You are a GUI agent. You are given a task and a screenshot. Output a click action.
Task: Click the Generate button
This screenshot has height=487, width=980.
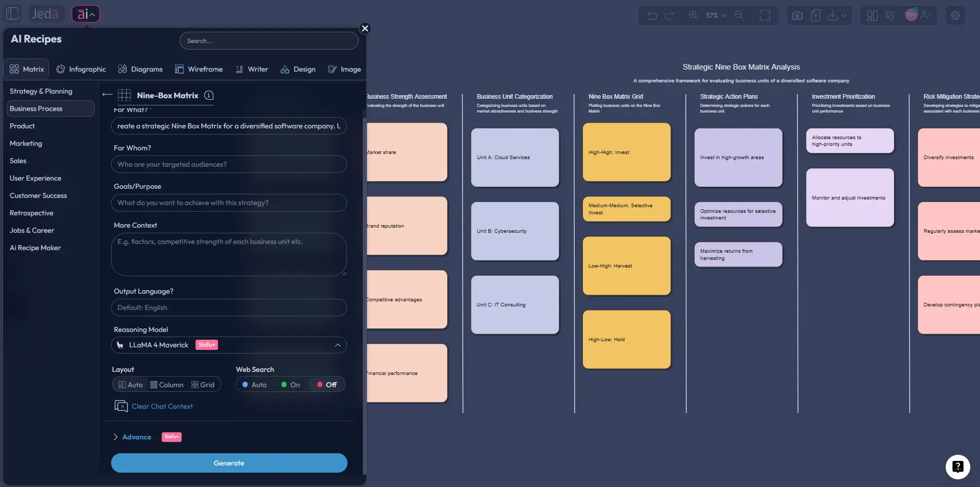(229, 462)
